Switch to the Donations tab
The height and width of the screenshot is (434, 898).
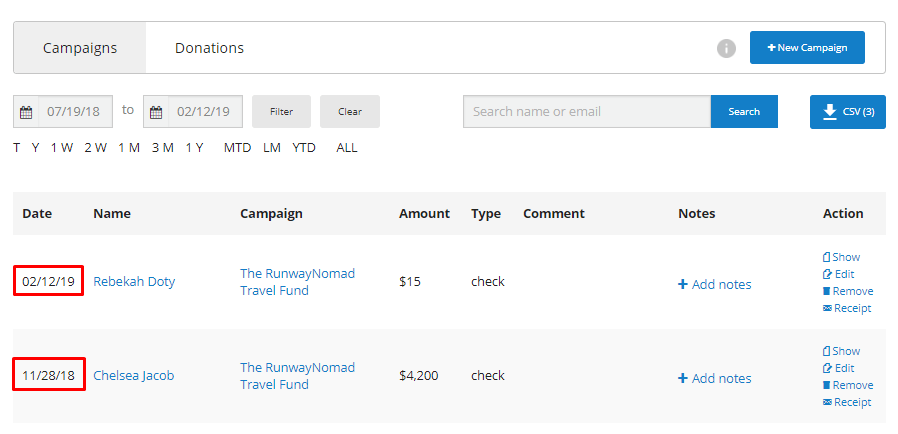click(x=209, y=48)
